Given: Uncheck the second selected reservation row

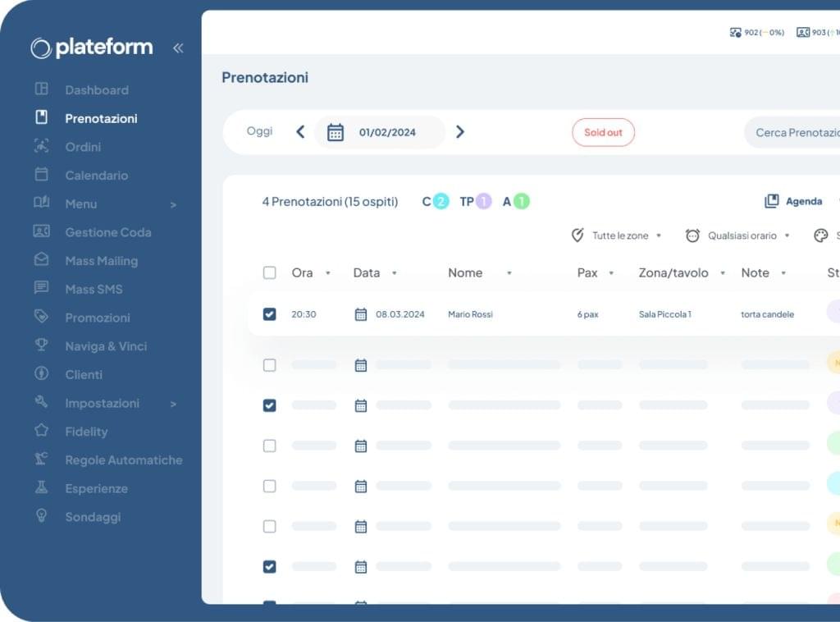Looking at the screenshot, I should 269,405.
